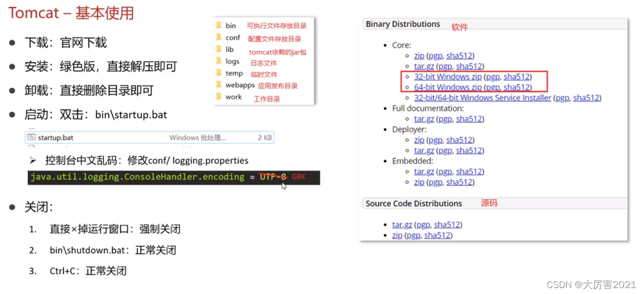Image resolution: width=644 pixels, height=294 pixels.
Task: Click the lib folder icon
Action: [x=218, y=49]
